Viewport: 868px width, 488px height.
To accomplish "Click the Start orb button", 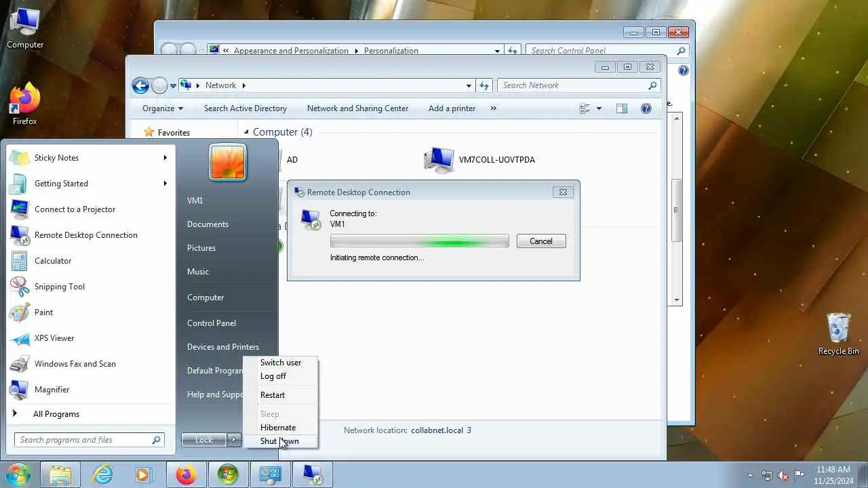I will point(18,474).
